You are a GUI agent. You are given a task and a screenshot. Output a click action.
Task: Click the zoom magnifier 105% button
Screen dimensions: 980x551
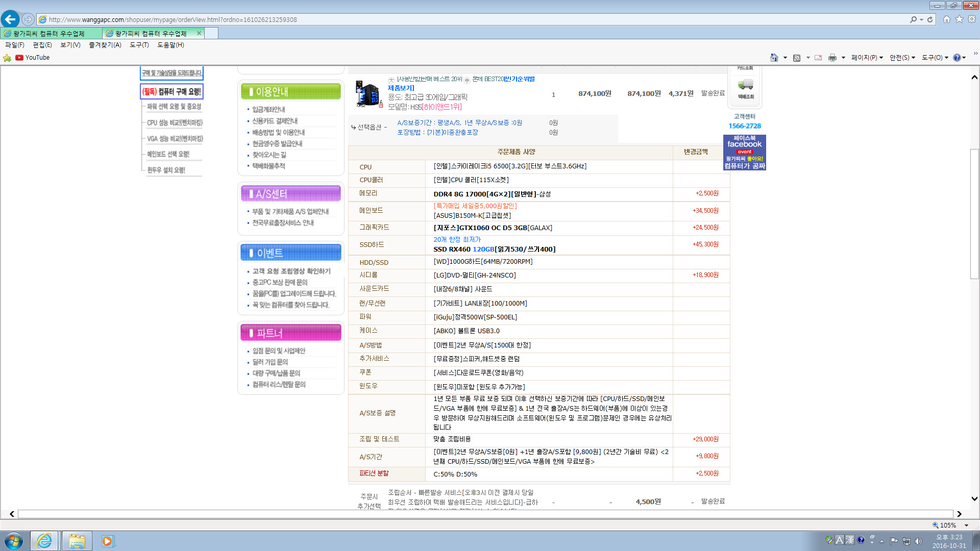point(944,525)
